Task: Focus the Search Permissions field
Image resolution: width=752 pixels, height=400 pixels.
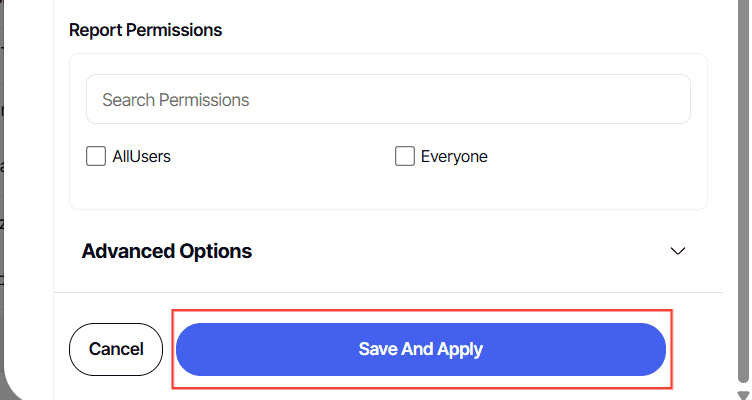Action: (388, 100)
